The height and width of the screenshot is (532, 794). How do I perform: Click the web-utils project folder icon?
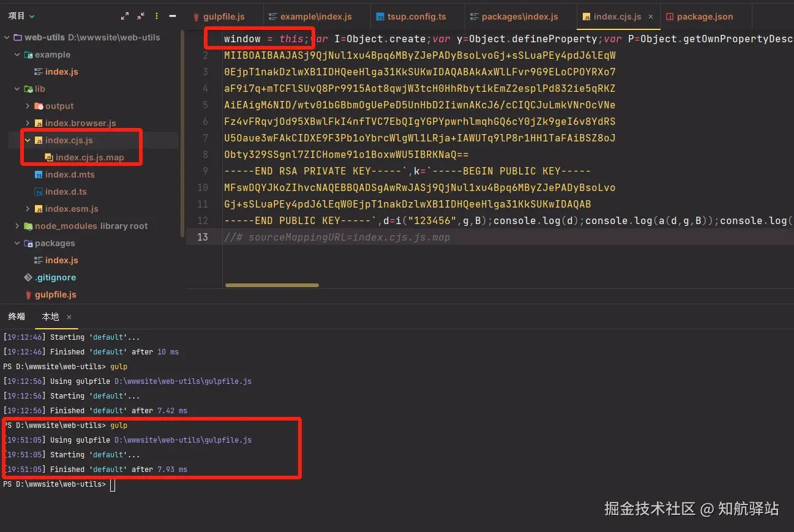pos(18,37)
